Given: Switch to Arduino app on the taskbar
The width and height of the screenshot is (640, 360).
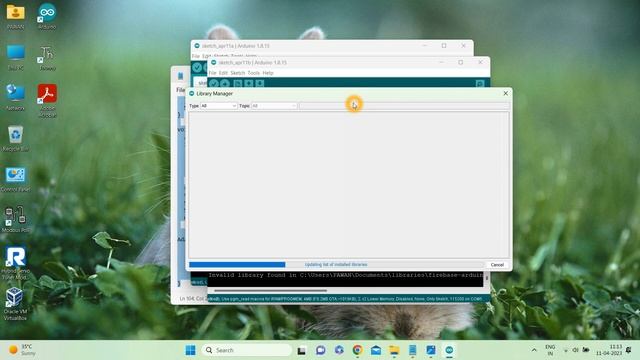Looking at the screenshot, I should 449,350.
